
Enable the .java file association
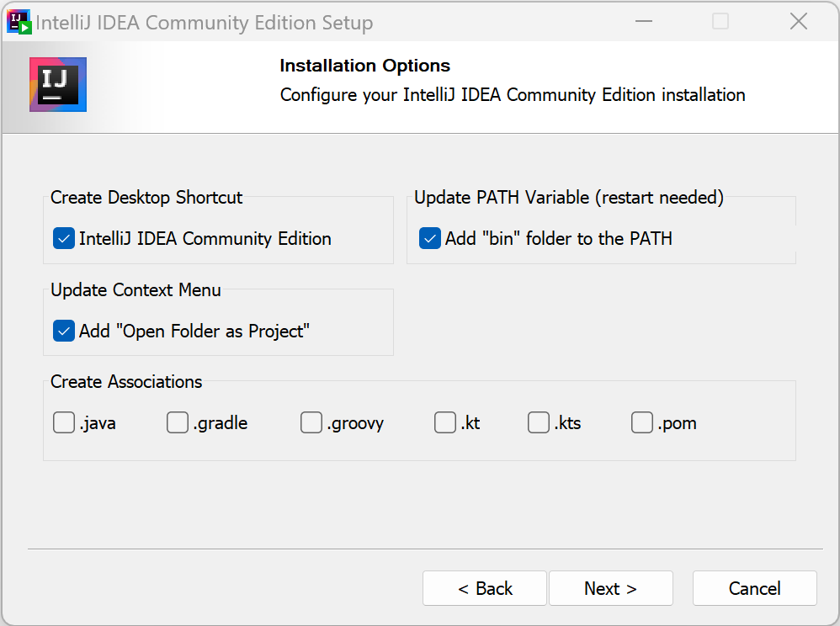pos(64,422)
